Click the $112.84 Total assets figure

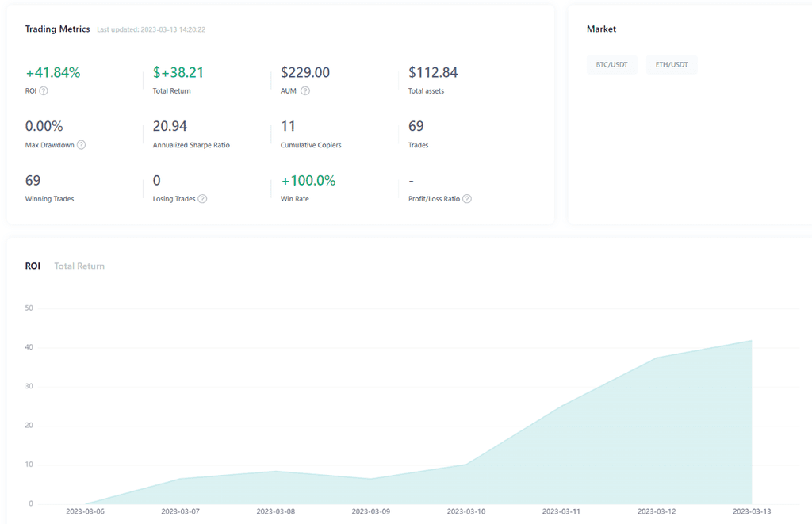(x=433, y=72)
